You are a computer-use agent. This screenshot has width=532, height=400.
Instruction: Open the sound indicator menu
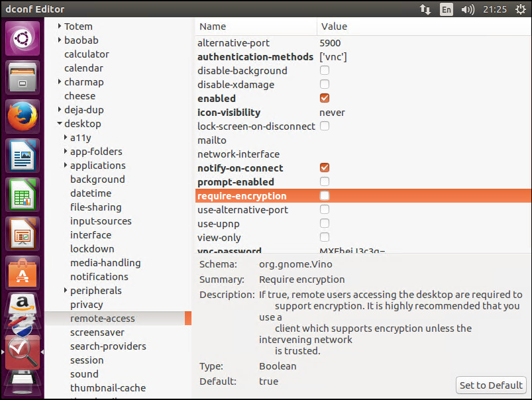pyautogui.click(x=467, y=9)
